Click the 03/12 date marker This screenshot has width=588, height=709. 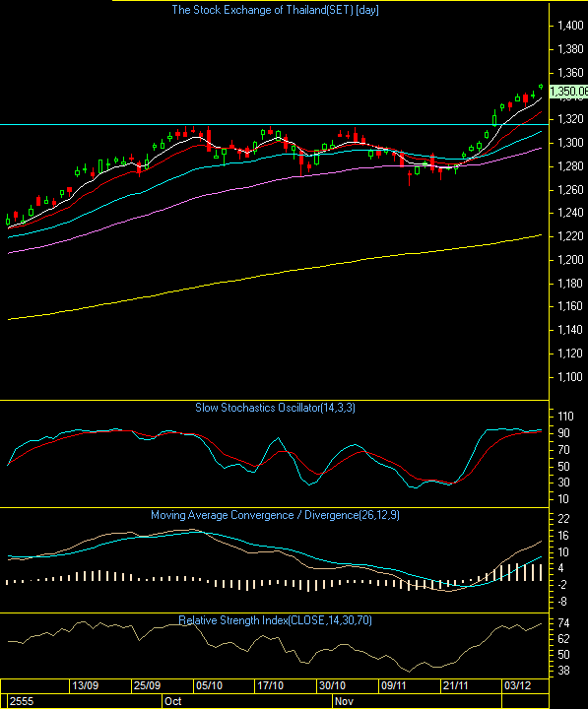pyautogui.click(x=518, y=685)
